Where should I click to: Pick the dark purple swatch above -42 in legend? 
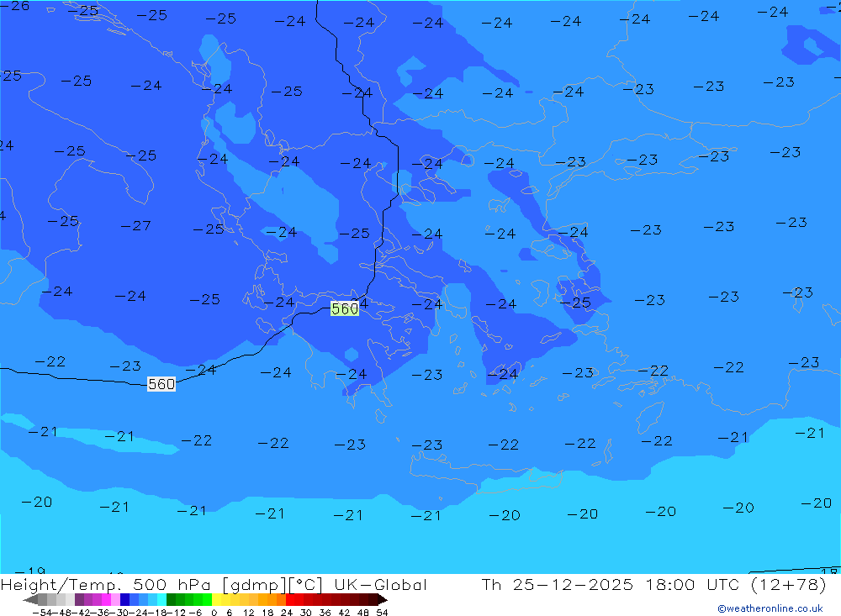[x=79, y=600]
